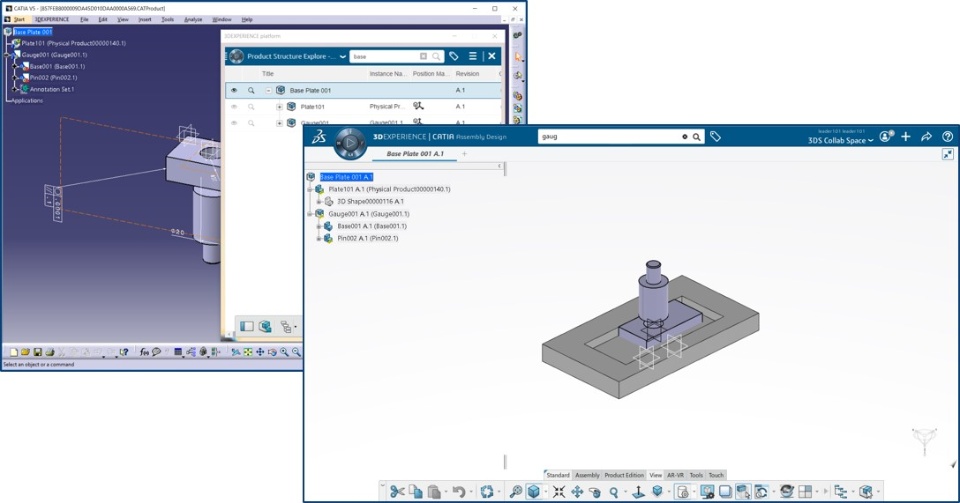
Task: Open the File menu in CATIA V5
Action: [84, 20]
